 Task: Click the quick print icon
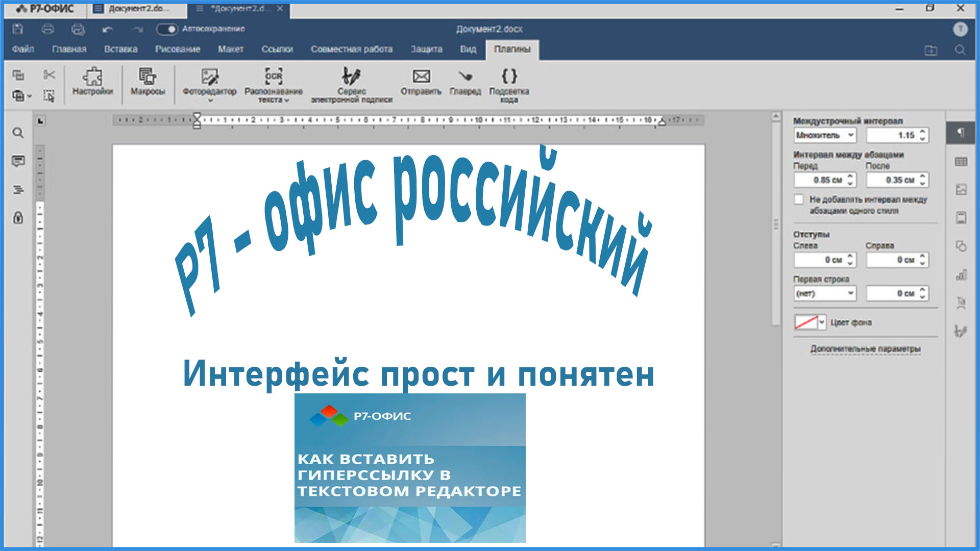(x=78, y=29)
